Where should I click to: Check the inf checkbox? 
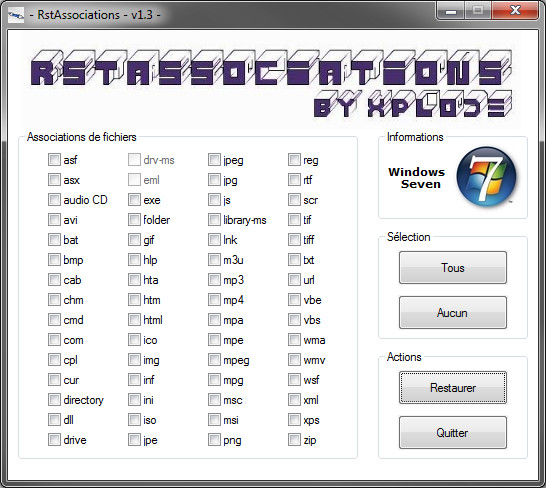coord(134,380)
